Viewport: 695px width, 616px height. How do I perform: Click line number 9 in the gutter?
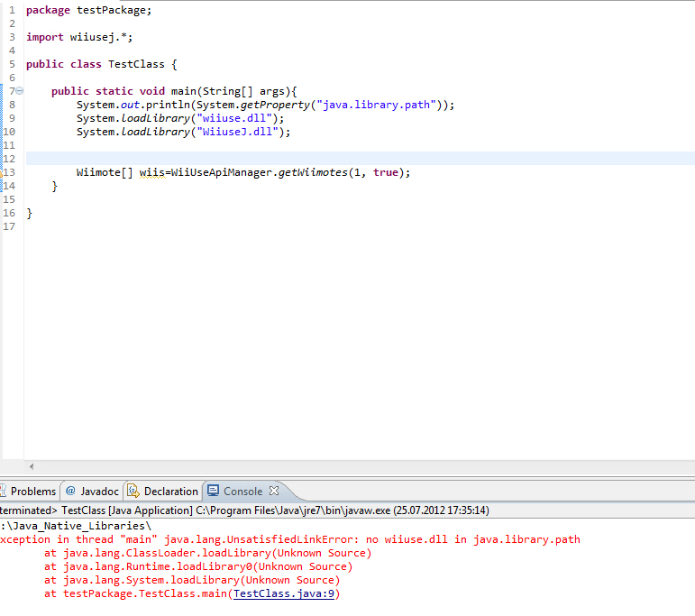[x=9, y=118]
